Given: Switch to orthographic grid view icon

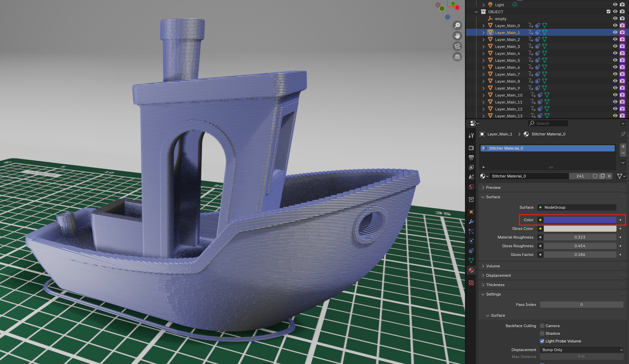Looking at the screenshot, I should pyautogui.click(x=457, y=57).
